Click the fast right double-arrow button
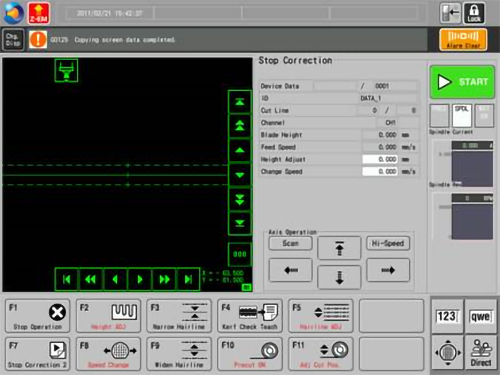The width and height of the screenshot is (500, 375). 164,279
